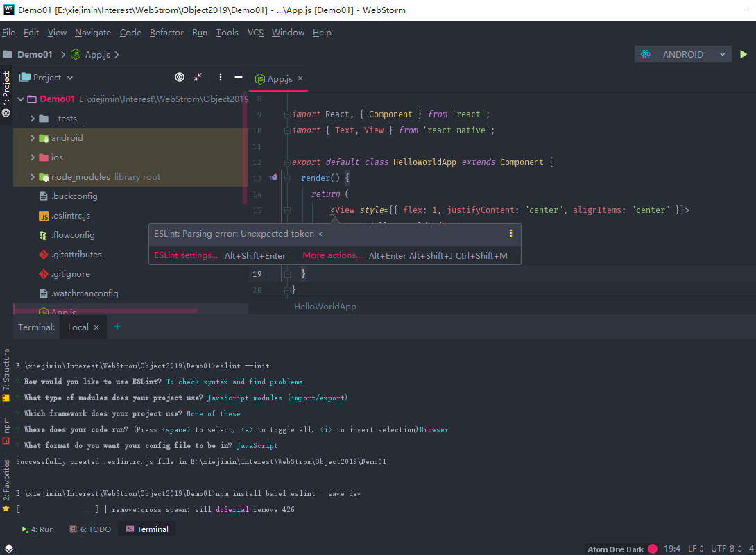This screenshot has width=756, height=555.
Task: Open the Edit menu
Action: coord(31,33)
